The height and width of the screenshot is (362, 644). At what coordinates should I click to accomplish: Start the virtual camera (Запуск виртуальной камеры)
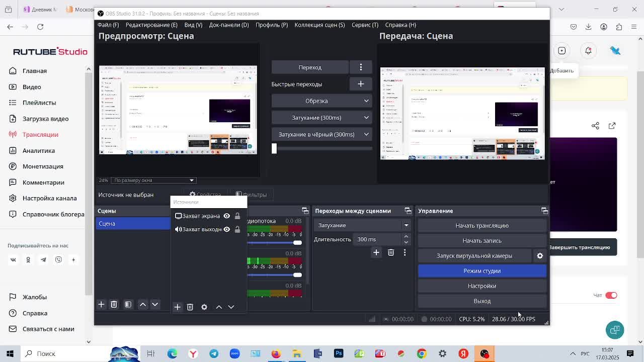pyautogui.click(x=474, y=256)
